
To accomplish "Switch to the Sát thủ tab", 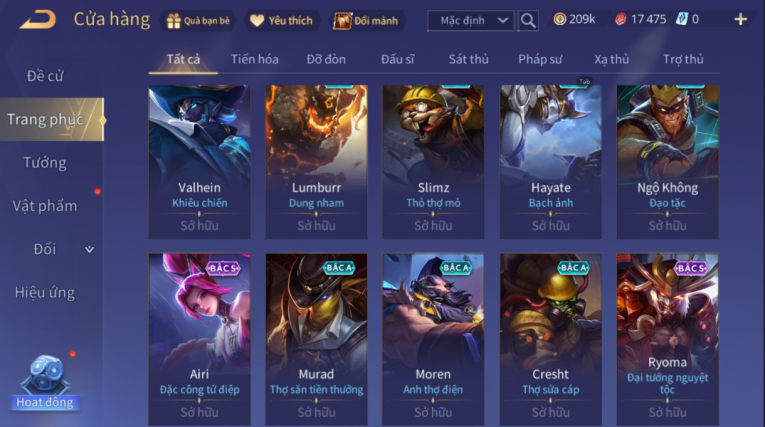I will point(468,60).
